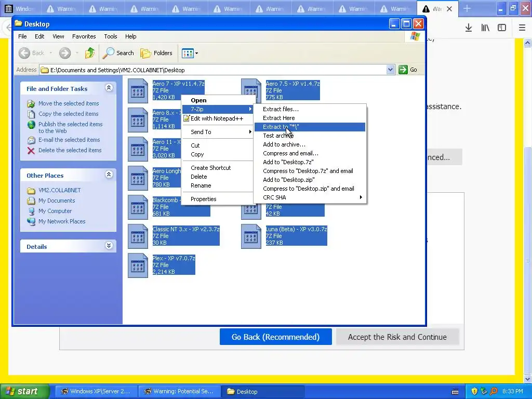Choose Cut in the context menu
The image size is (532, 399).
(218, 145)
